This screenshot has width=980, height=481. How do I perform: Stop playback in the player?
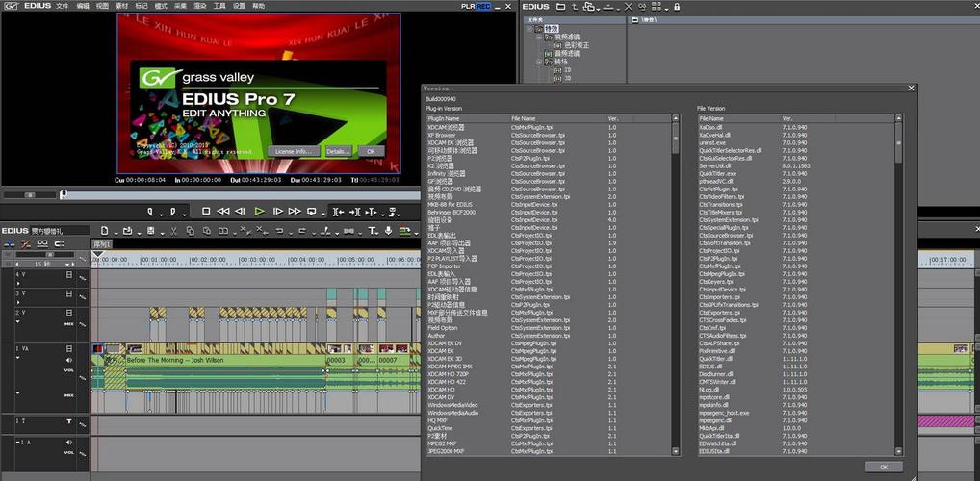(x=206, y=211)
